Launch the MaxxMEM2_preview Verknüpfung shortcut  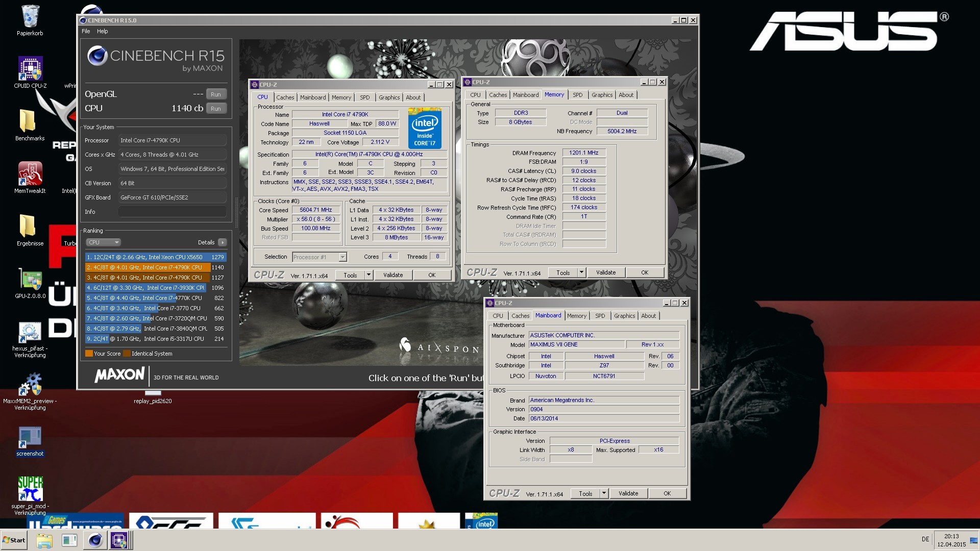click(30, 392)
